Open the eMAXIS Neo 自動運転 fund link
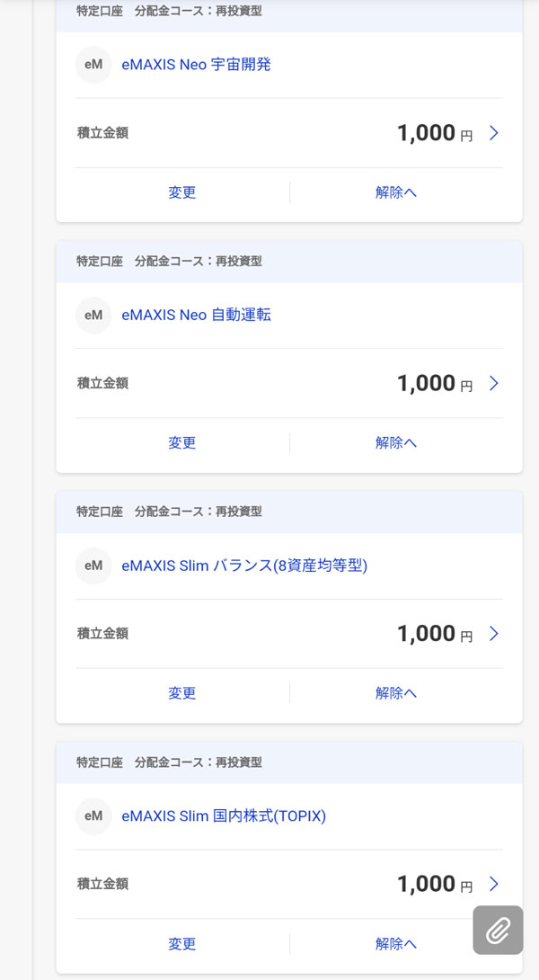 196,316
